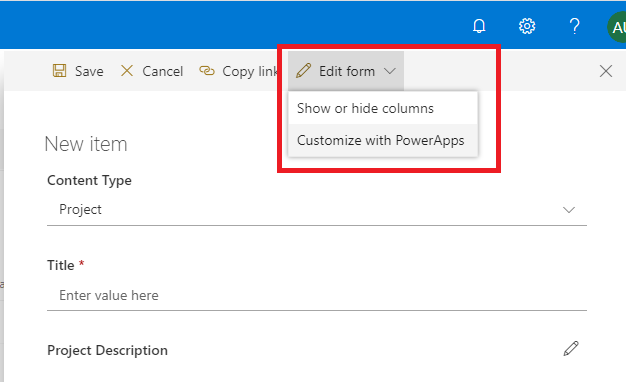Choose Show or hide columns
The image size is (626, 382).
click(x=382, y=108)
